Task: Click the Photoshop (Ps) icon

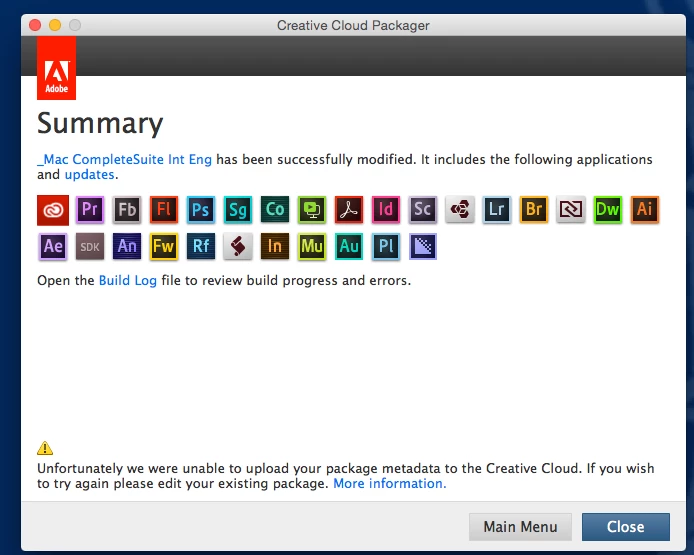Action: [201, 209]
